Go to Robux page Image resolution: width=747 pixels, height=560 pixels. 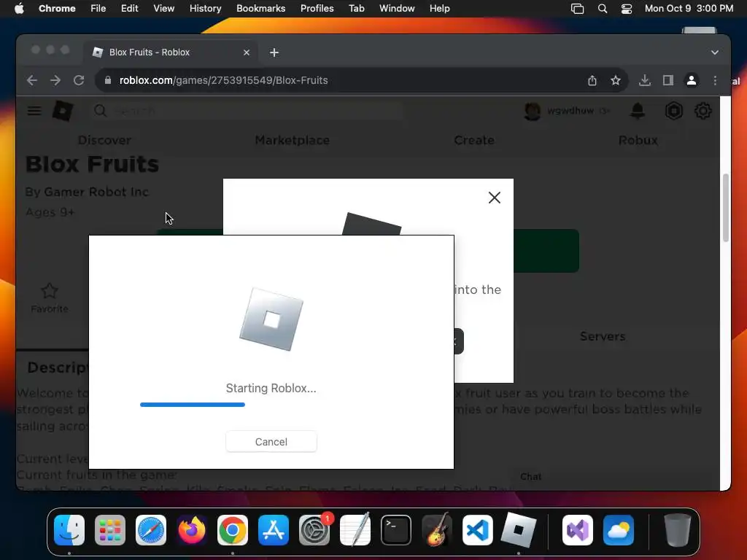[638, 140]
